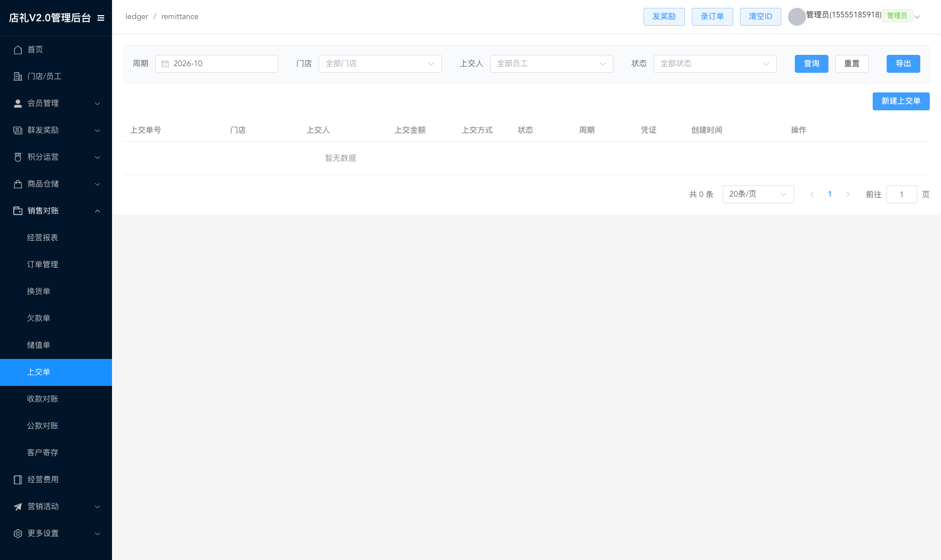Click the 会员管理 person icon
This screenshot has width=941, height=560.
pyautogui.click(x=18, y=104)
